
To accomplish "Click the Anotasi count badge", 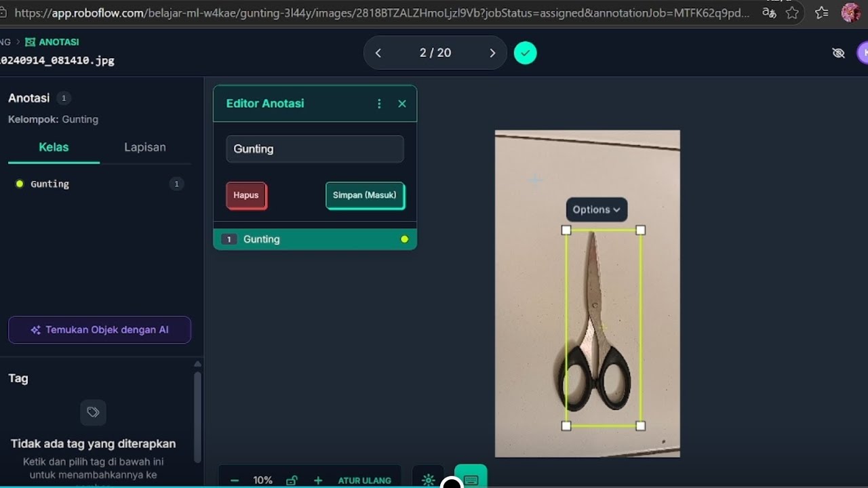I will [x=64, y=98].
